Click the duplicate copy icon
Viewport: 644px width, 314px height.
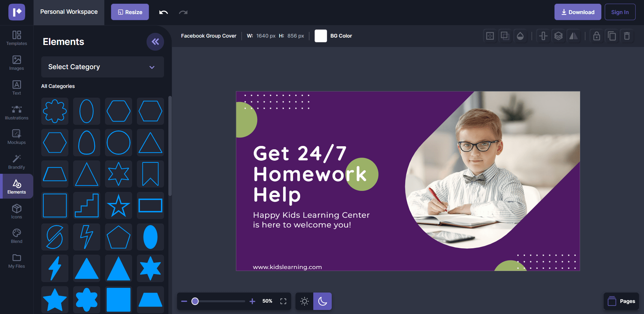611,36
